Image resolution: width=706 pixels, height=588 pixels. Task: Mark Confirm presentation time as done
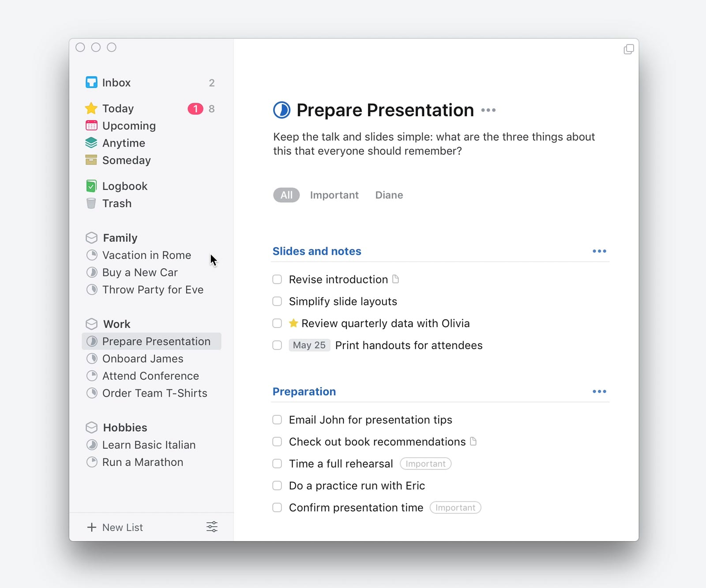277,507
